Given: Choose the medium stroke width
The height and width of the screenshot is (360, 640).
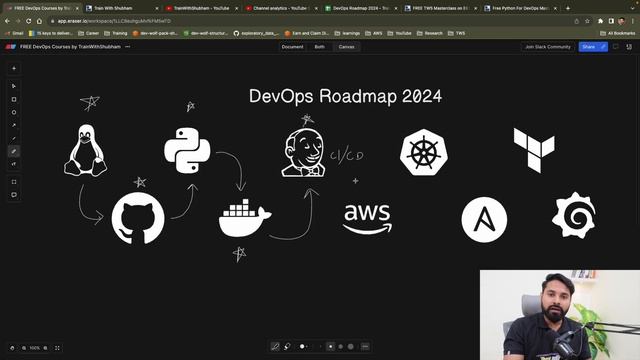Looking at the screenshot, I should point(341,347).
